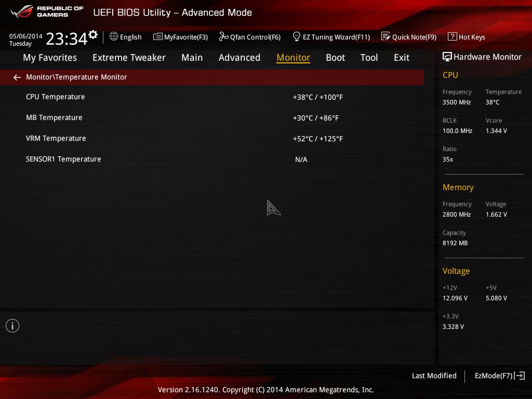
Task: Select the Monitor tab
Action: [293, 58]
